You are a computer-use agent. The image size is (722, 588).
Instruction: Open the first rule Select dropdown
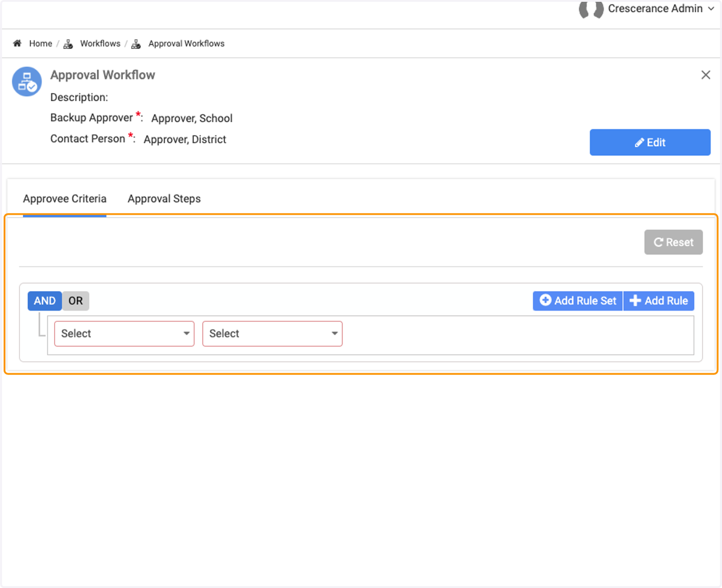pyautogui.click(x=124, y=333)
